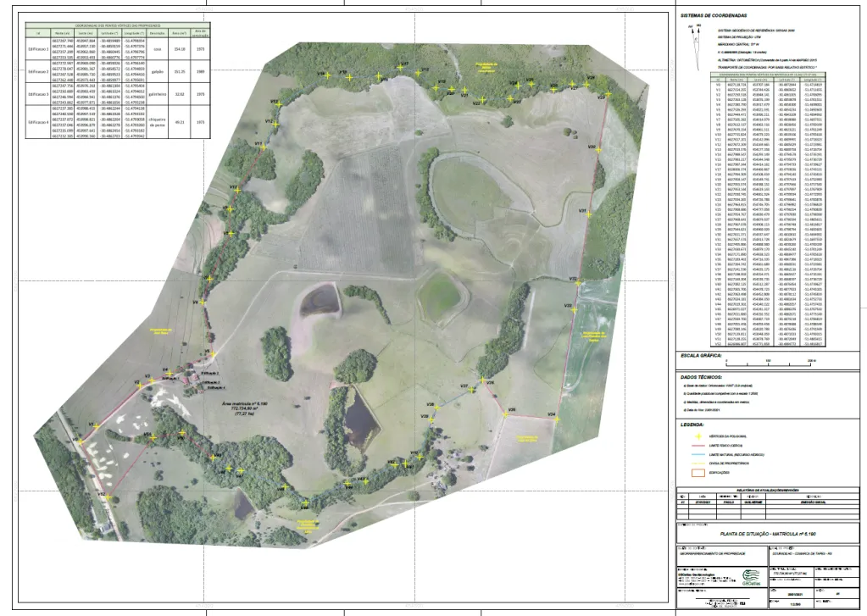Select the yellow vertex marker V52

coord(106,497)
